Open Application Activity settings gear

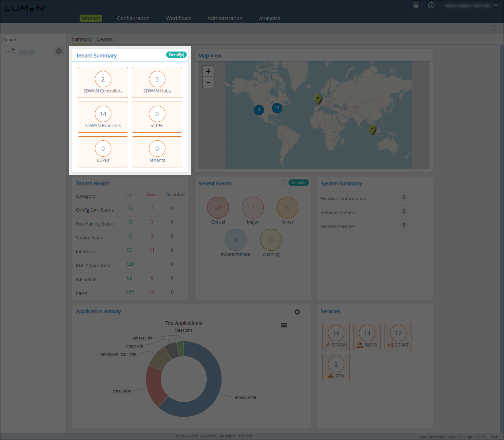click(x=297, y=312)
